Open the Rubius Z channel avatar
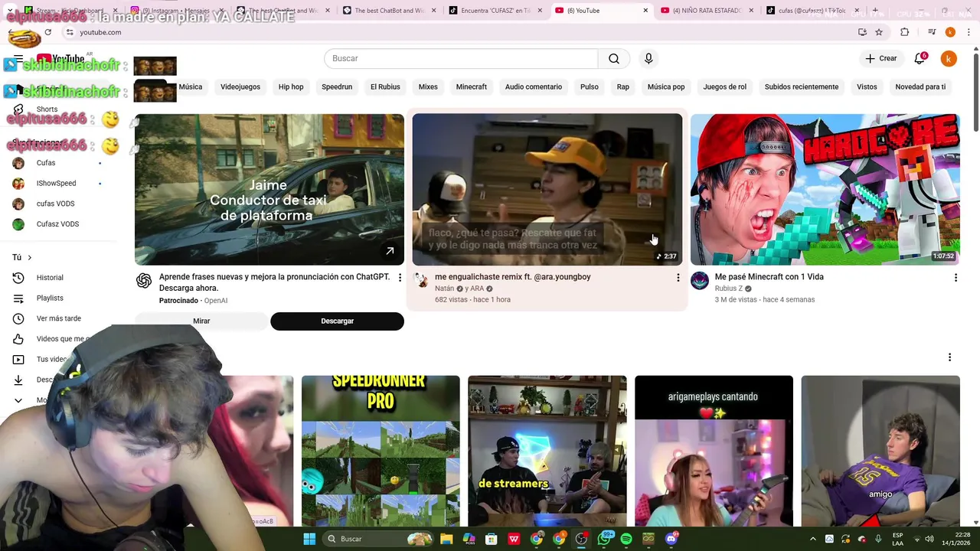This screenshot has height=551, width=980. 700,281
